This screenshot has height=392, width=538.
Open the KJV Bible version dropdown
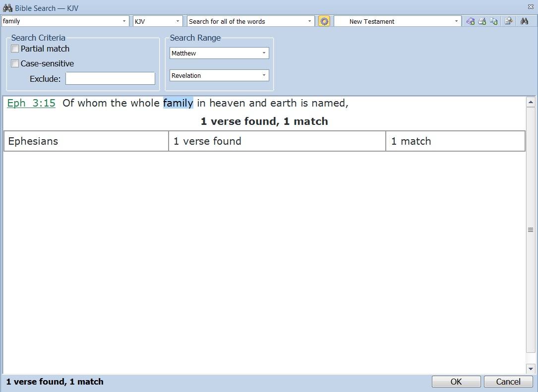tap(178, 21)
